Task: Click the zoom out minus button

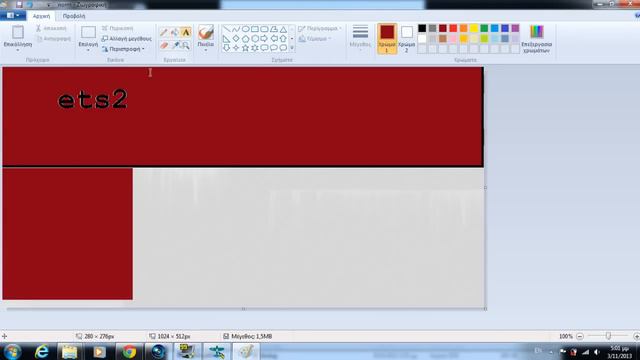Action: coord(580,336)
